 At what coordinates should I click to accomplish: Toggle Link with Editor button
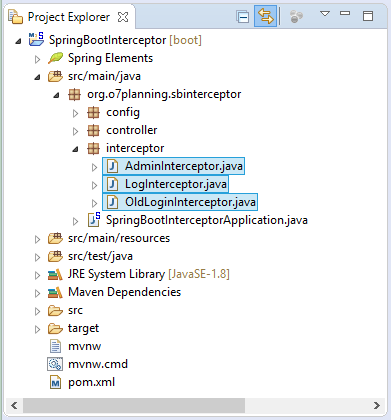265,16
